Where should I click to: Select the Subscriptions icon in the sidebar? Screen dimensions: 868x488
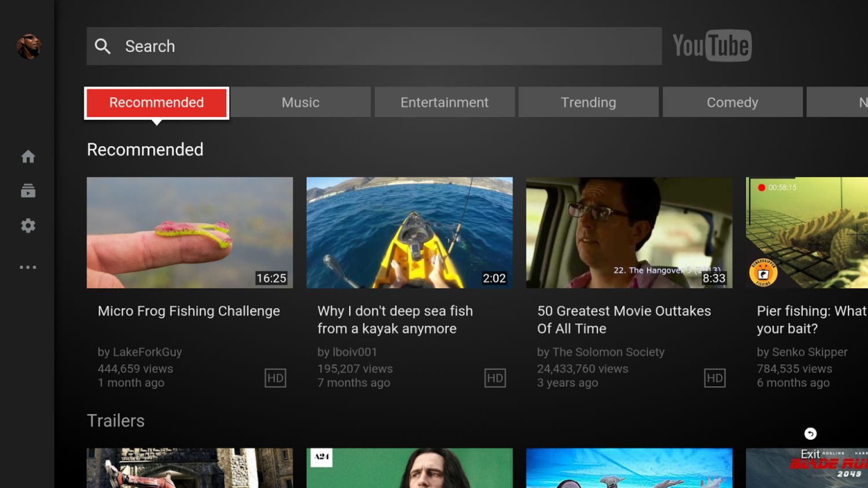point(27,191)
